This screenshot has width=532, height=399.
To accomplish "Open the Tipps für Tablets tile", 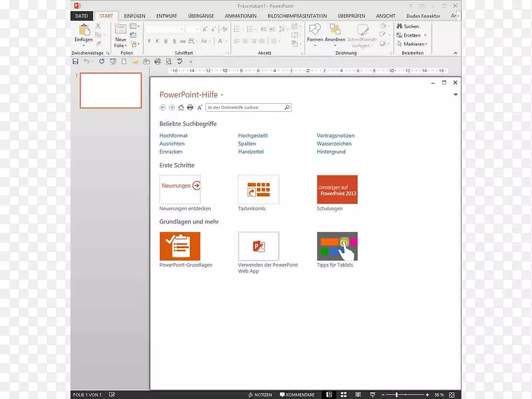I will click(x=337, y=247).
